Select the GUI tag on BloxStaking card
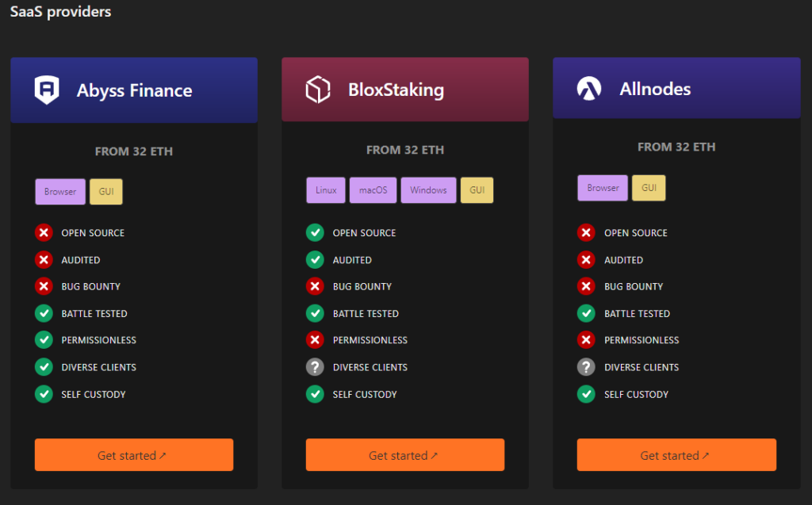The width and height of the screenshot is (812, 505). tap(477, 190)
